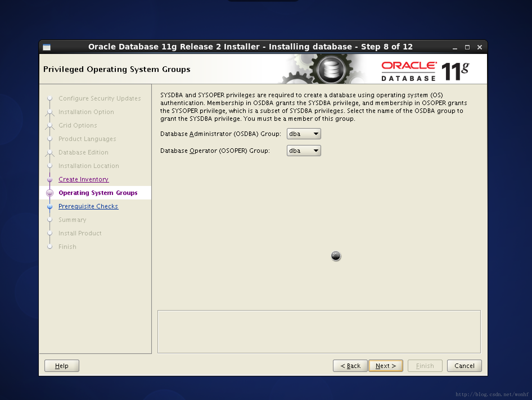532x400 pixels.
Task: Open the OSDBA group dropdown
Action: click(x=304, y=134)
